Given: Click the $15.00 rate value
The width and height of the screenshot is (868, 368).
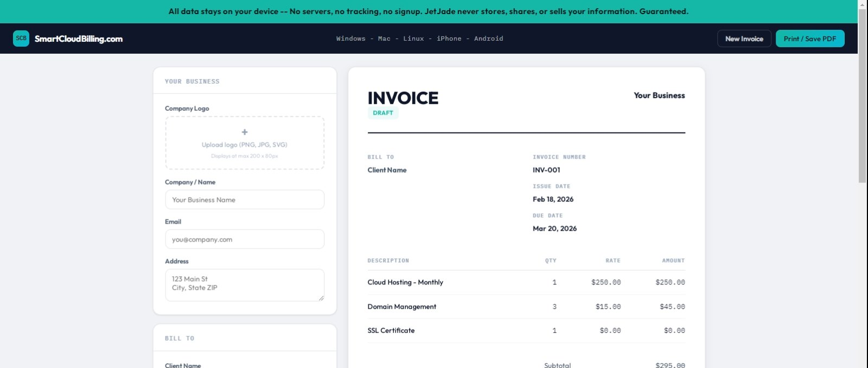Looking at the screenshot, I should click(x=608, y=307).
